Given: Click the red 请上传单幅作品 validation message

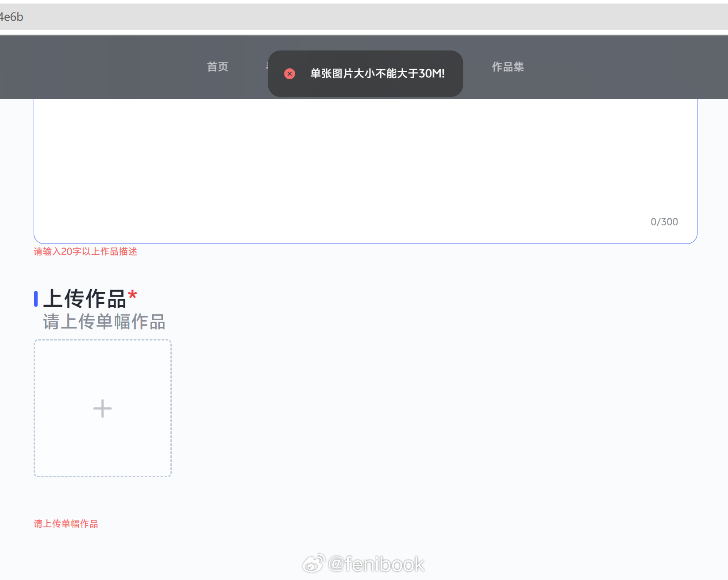Looking at the screenshot, I should tap(66, 524).
